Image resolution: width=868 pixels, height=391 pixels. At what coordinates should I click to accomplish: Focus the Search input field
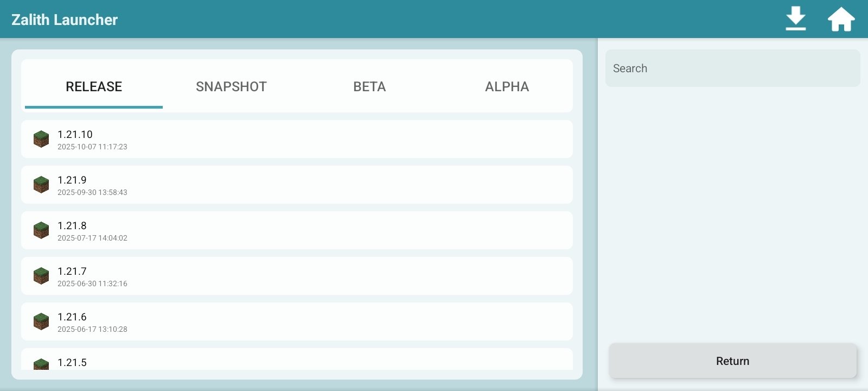coord(732,68)
